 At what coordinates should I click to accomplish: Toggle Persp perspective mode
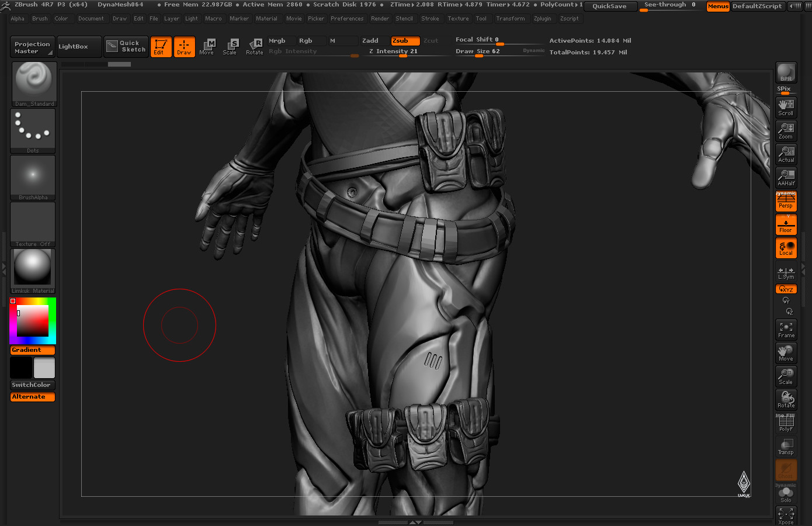click(786, 201)
